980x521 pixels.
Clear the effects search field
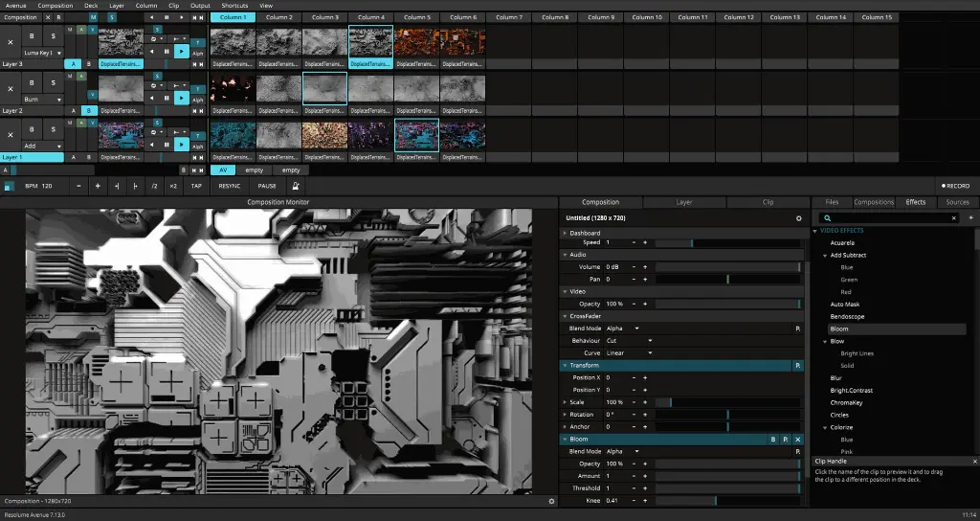pos(952,218)
